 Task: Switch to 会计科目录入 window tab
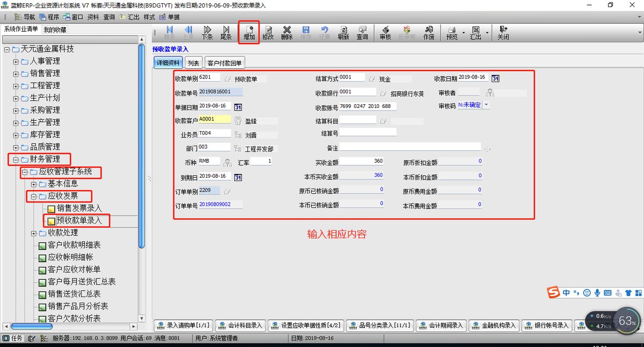click(240, 325)
